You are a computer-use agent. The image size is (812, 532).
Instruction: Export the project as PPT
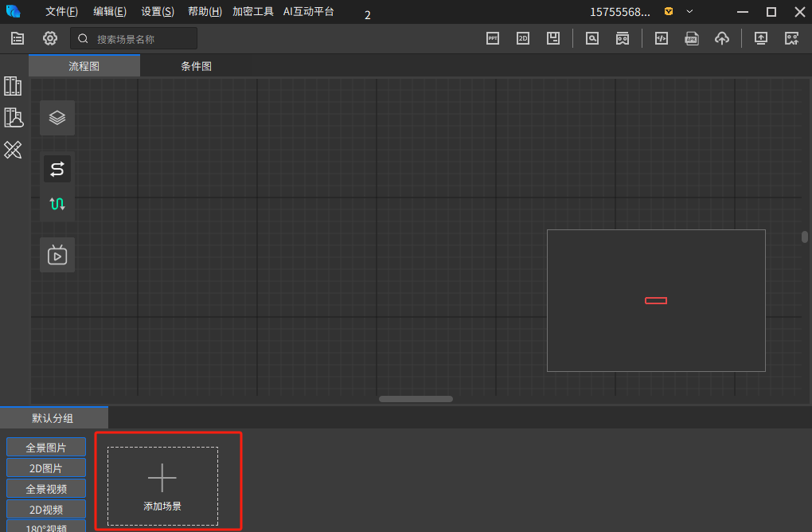(x=492, y=37)
